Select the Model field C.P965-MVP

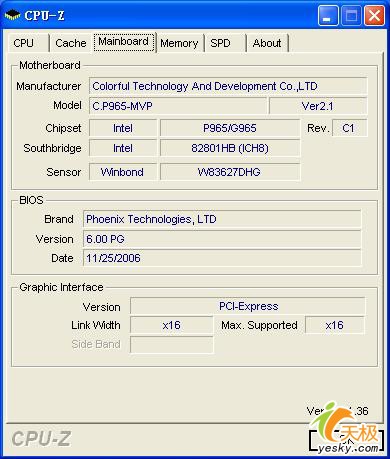point(178,106)
